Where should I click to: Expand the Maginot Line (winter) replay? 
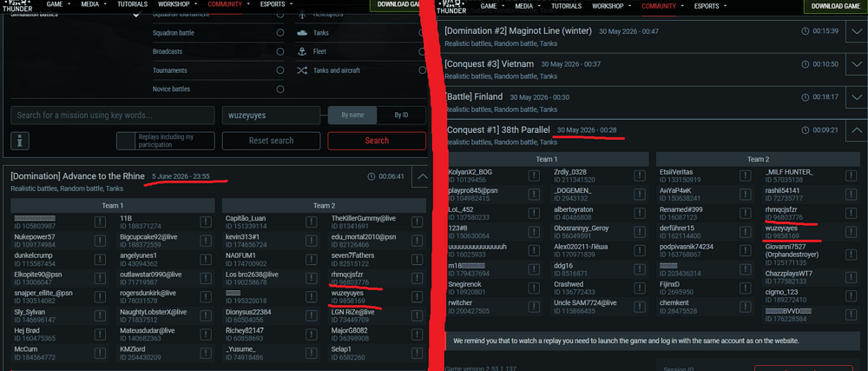(855, 31)
